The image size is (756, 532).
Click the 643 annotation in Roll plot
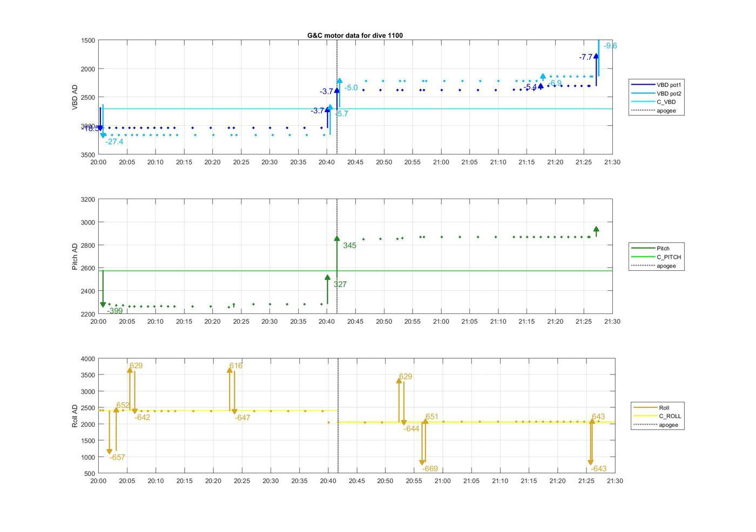point(598,417)
